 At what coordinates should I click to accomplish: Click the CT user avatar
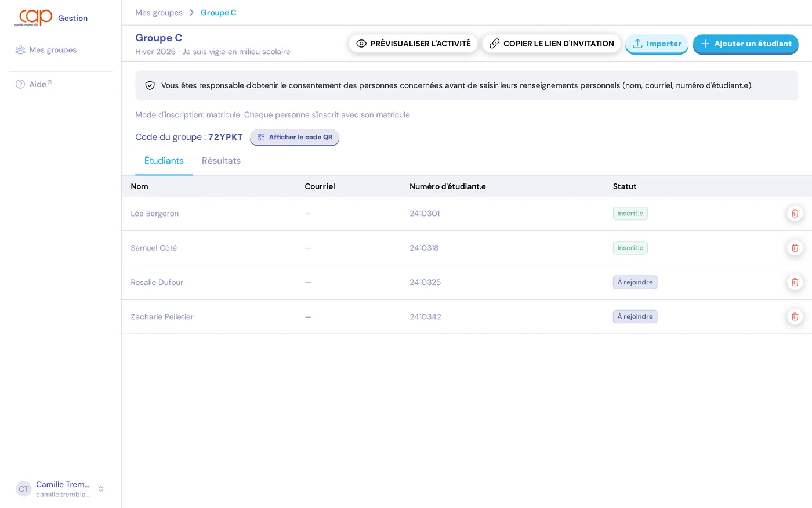[24, 489]
